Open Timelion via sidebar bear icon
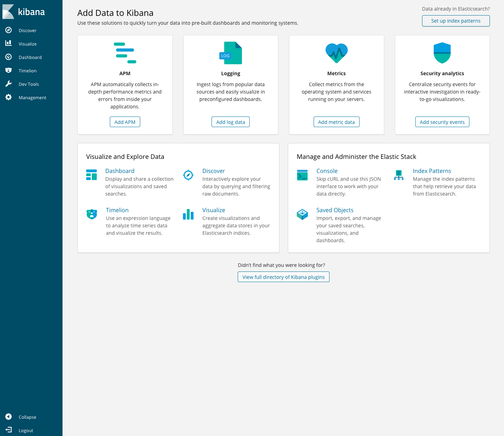The image size is (504, 436). click(8, 70)
